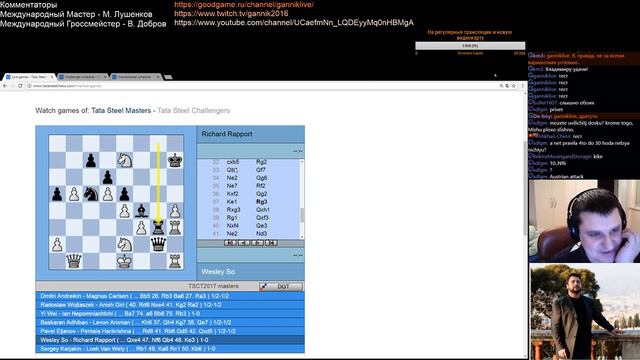
Task: Close the second browser tab
Action: click(x=105, y=77)
